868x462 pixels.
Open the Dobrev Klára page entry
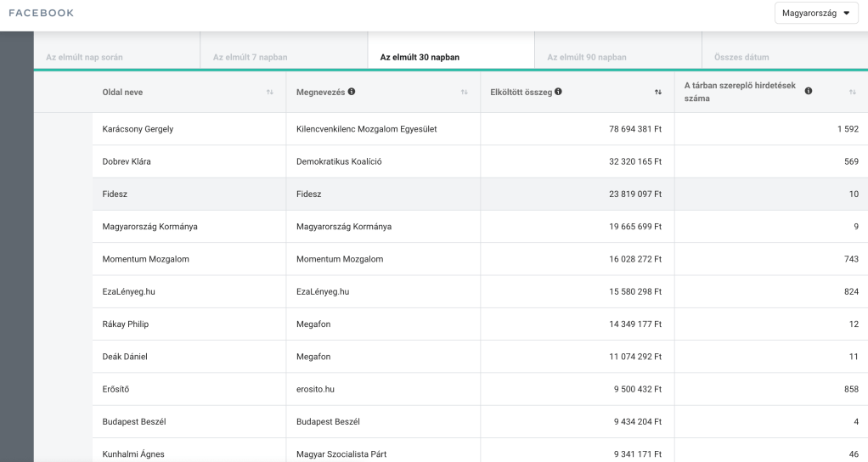tap(127, 161)
